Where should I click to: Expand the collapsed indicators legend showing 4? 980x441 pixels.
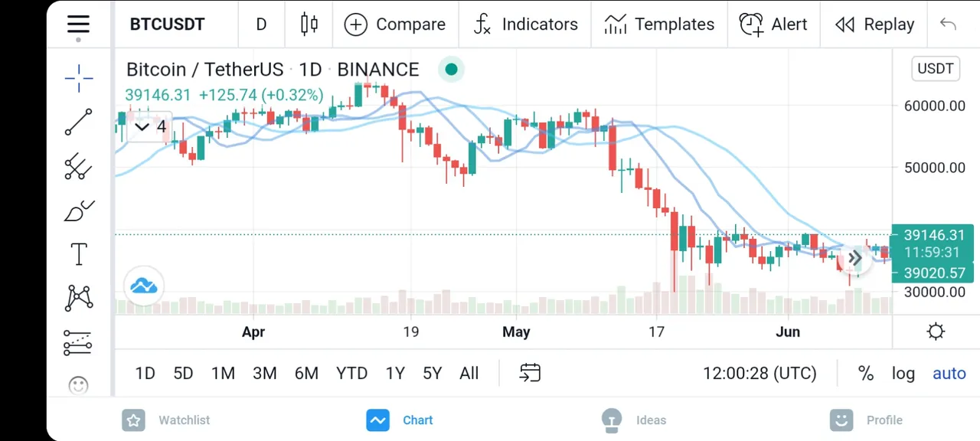tap(150, 126)
